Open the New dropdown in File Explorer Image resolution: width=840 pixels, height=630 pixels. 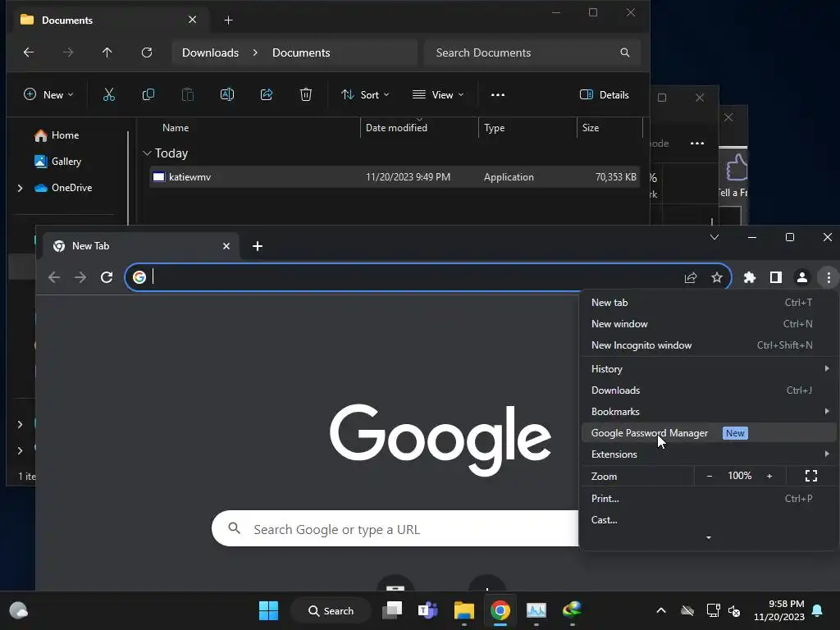click(48, 95)
